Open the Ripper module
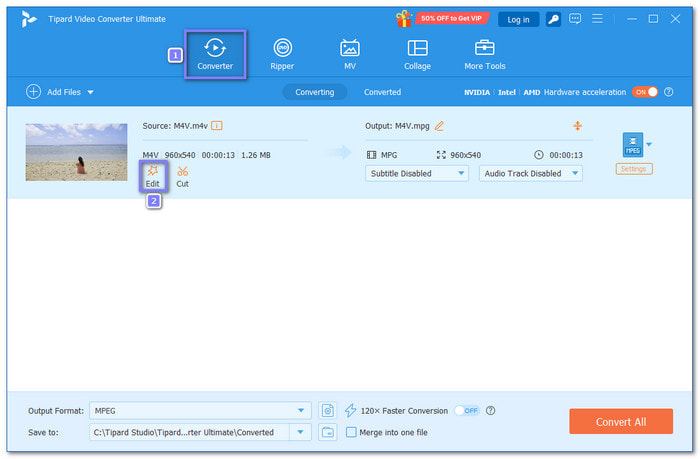This screenshot has width=700, height=459. 282,54
